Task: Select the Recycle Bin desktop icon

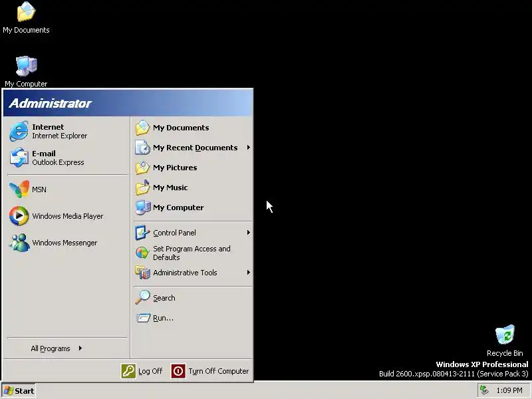Action: point(505,334)
